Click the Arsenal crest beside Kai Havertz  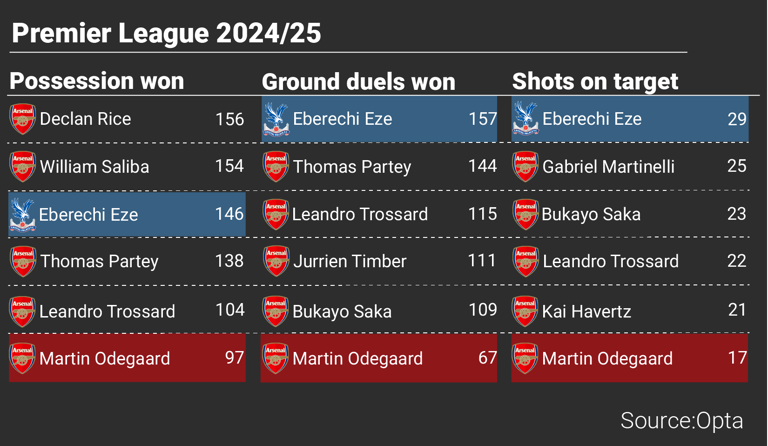(x=525, y=311)
